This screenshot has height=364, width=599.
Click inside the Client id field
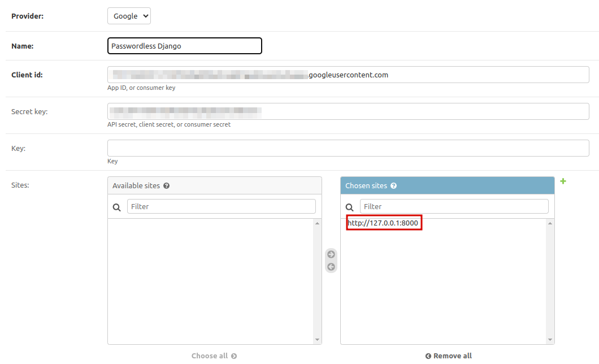[348, 74]
